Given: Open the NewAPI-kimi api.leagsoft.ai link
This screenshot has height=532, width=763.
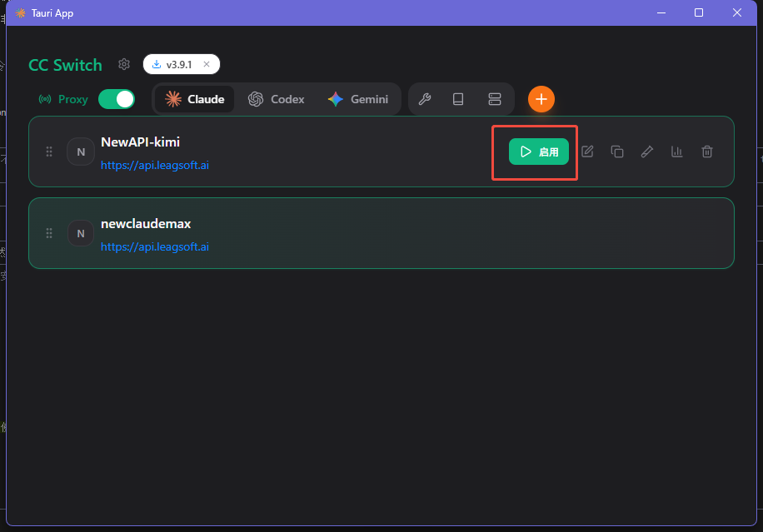Looking at the screenshot, I should (x=155, y=165).
